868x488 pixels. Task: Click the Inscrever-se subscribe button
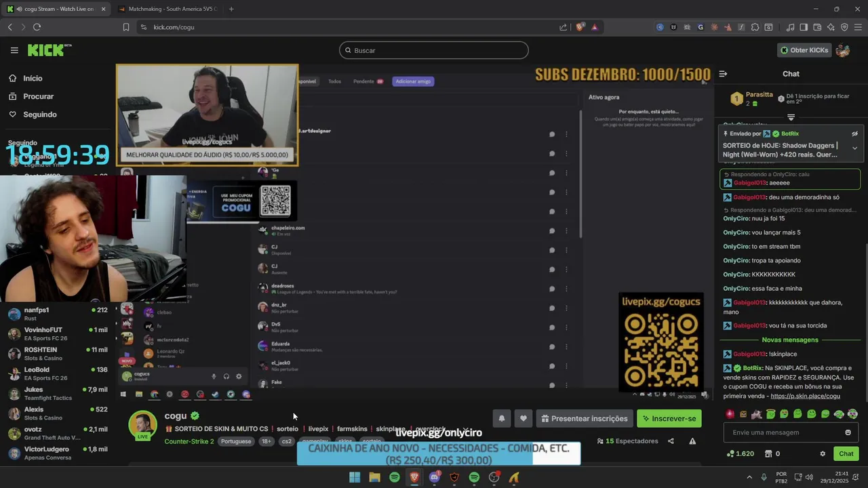669,419
